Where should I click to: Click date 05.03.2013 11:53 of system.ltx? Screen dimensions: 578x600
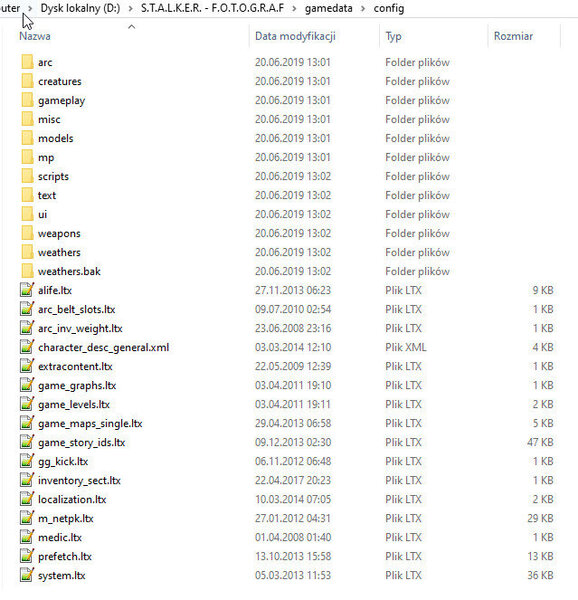coord(293,575)
